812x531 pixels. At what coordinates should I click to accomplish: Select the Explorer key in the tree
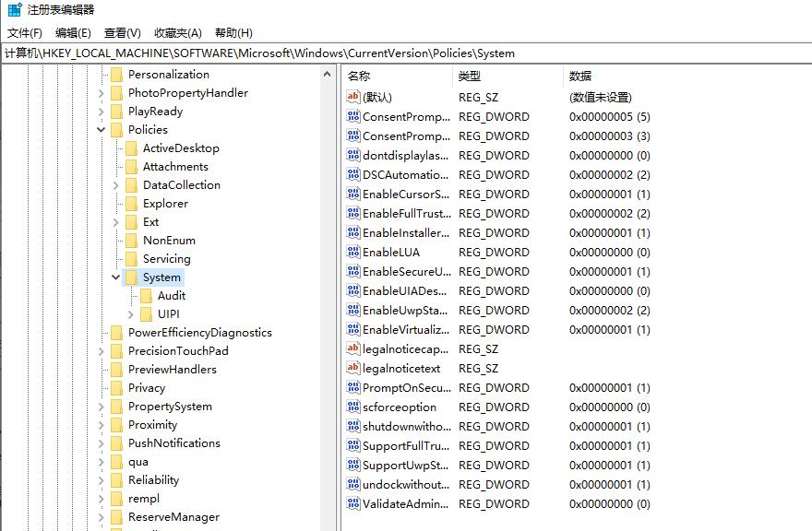pyautogui.click(x=165, y=204)
